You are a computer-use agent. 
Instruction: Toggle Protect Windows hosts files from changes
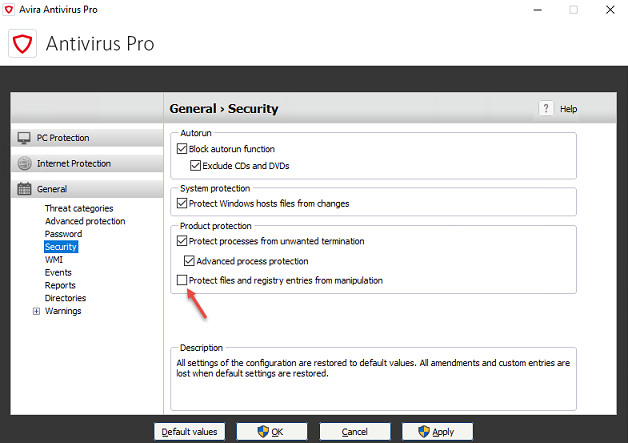pyautogui.click(x=182, y=203)
